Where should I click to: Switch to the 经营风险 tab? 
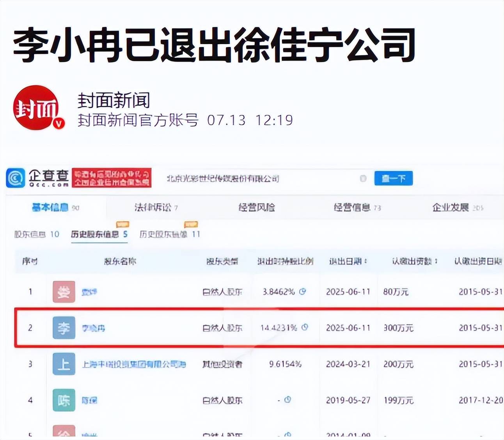coord(257,207)
